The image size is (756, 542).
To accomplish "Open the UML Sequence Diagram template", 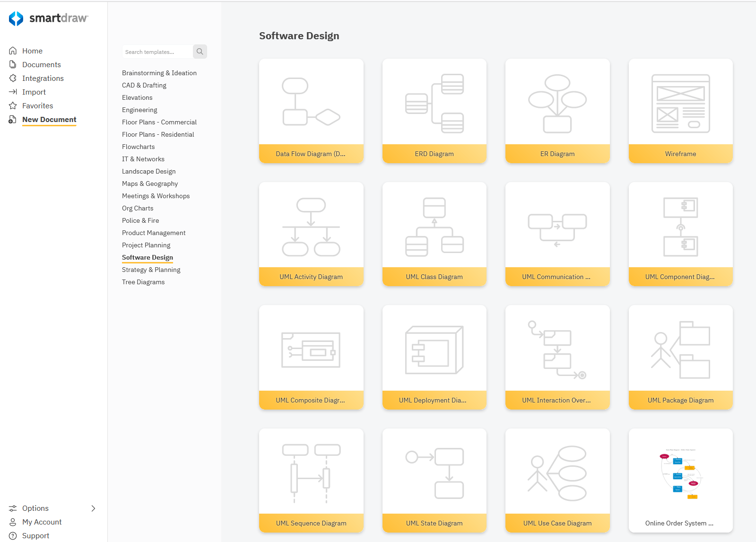I will tap(311, 481).
